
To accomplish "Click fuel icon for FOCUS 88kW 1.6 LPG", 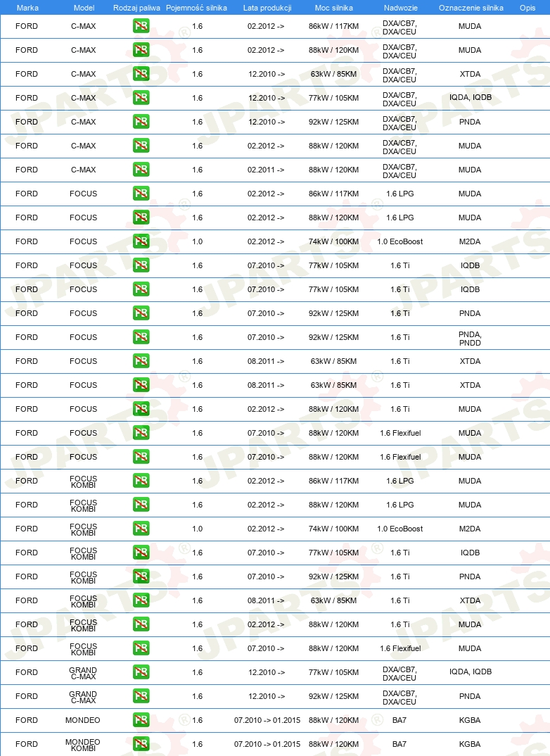I will click(141, 218).
